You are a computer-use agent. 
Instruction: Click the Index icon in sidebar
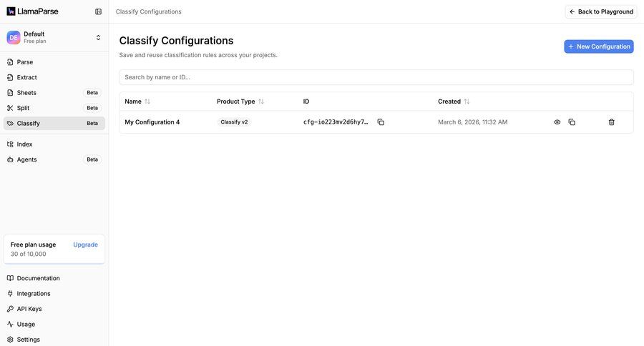pyautogui.click(x=10, y=144)
